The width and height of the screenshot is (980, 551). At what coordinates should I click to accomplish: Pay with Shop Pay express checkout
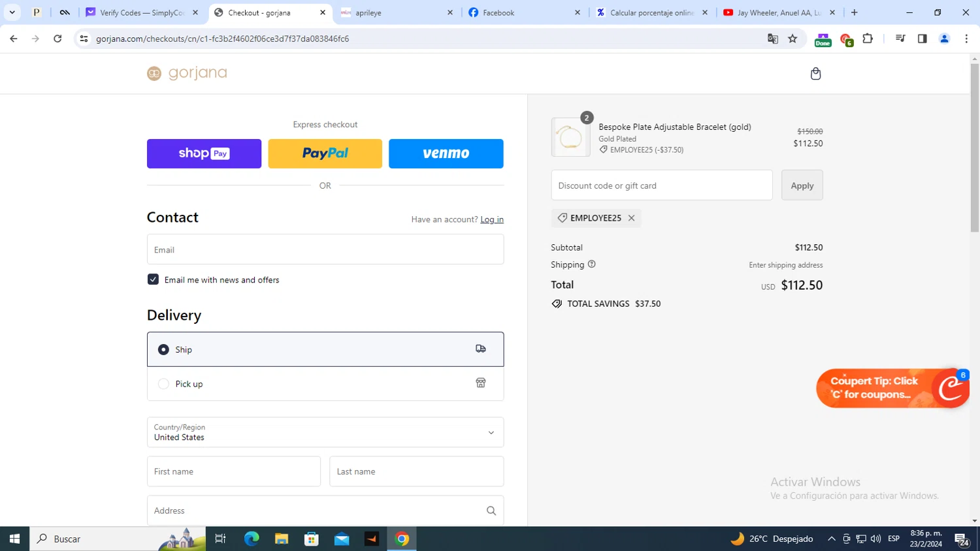tap(204, 153)
